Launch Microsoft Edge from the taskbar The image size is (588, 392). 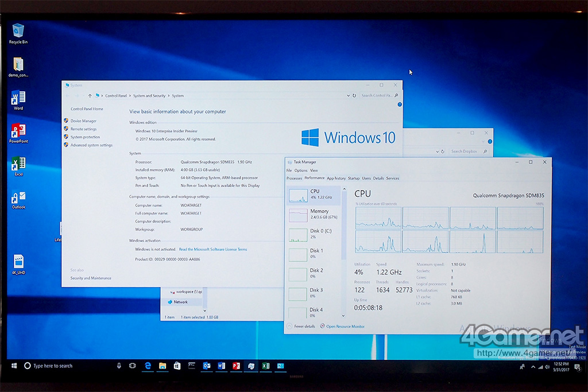(148, 366)
